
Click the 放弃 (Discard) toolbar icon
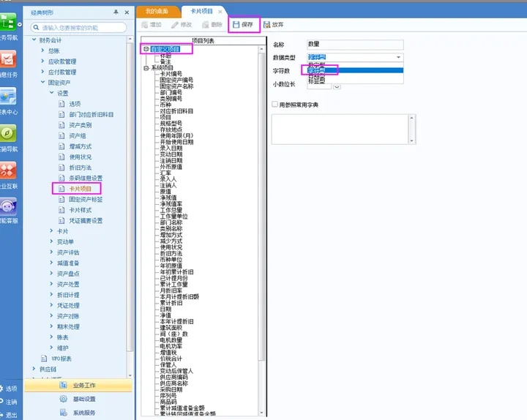point(273,25)
